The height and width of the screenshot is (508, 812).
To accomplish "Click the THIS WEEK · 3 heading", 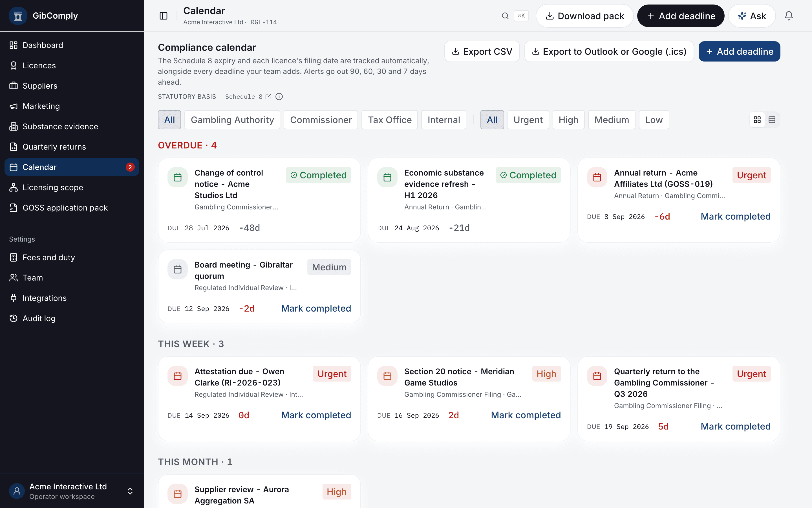I will pyautogui.click(x=191, y=344).
